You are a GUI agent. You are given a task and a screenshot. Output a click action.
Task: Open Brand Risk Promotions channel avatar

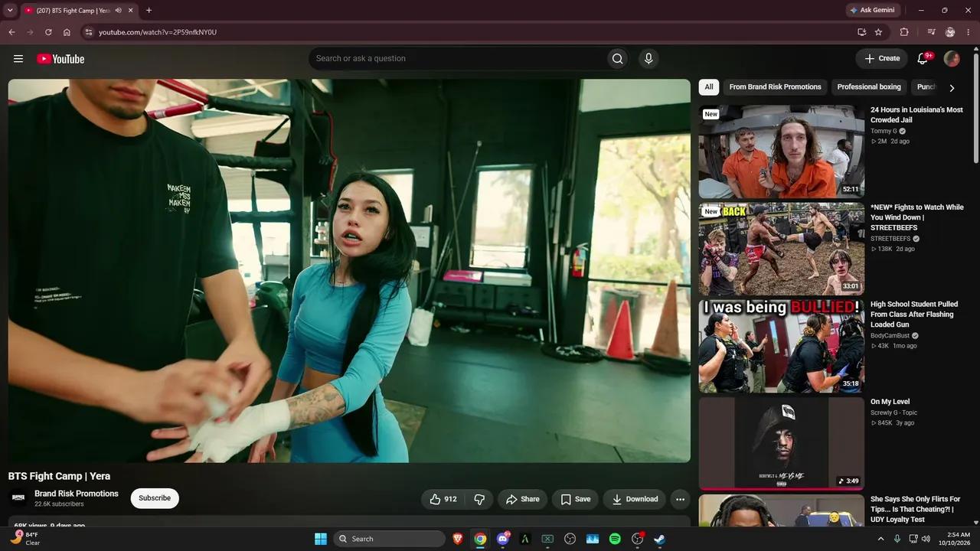pos(18,498)
